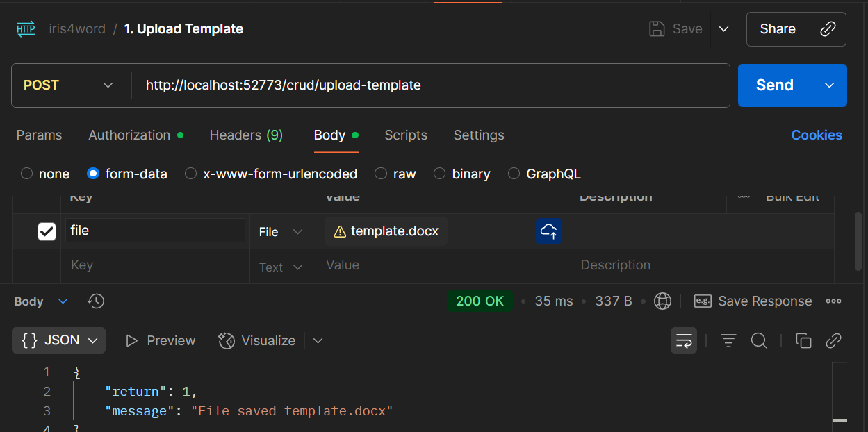Click the filter response icon
Image resolution: width=868 pixels, height=432 pixels.
(x=728, y=340)
